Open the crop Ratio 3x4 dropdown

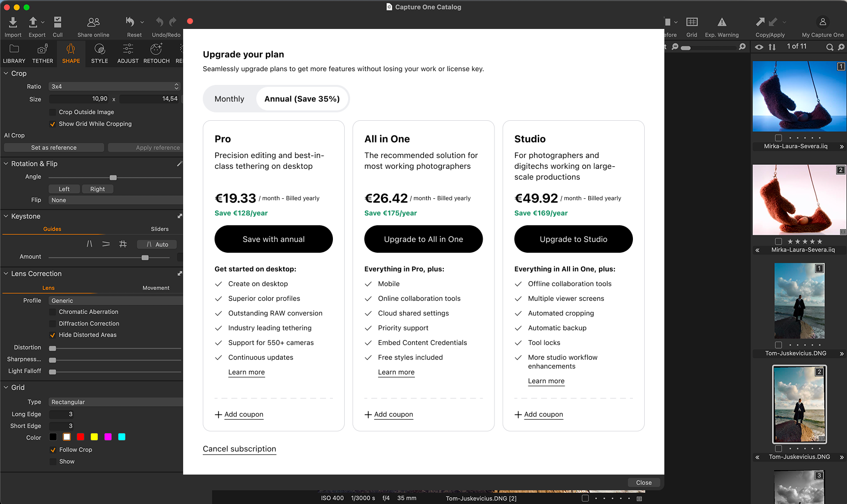115,86
